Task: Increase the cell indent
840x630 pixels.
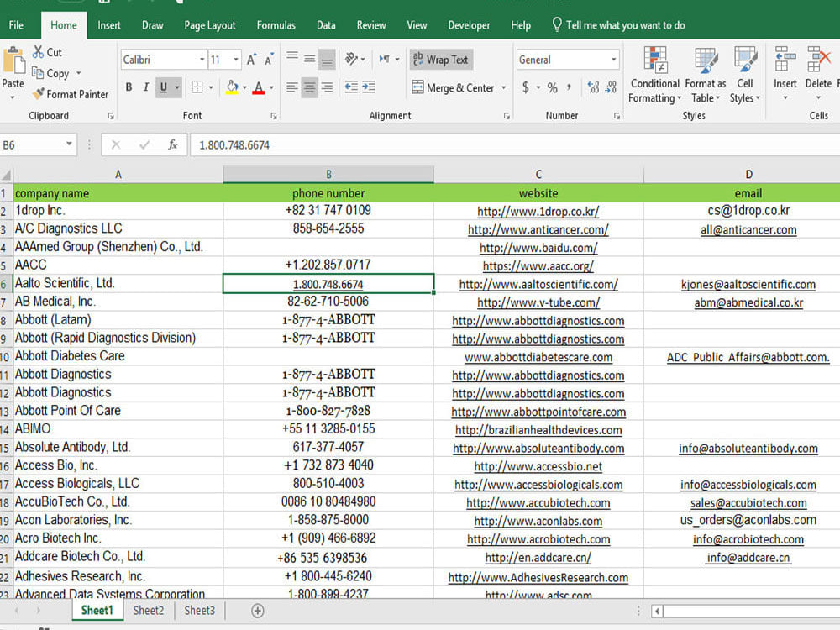Action: pyautogui.click(x=369, y=87)
